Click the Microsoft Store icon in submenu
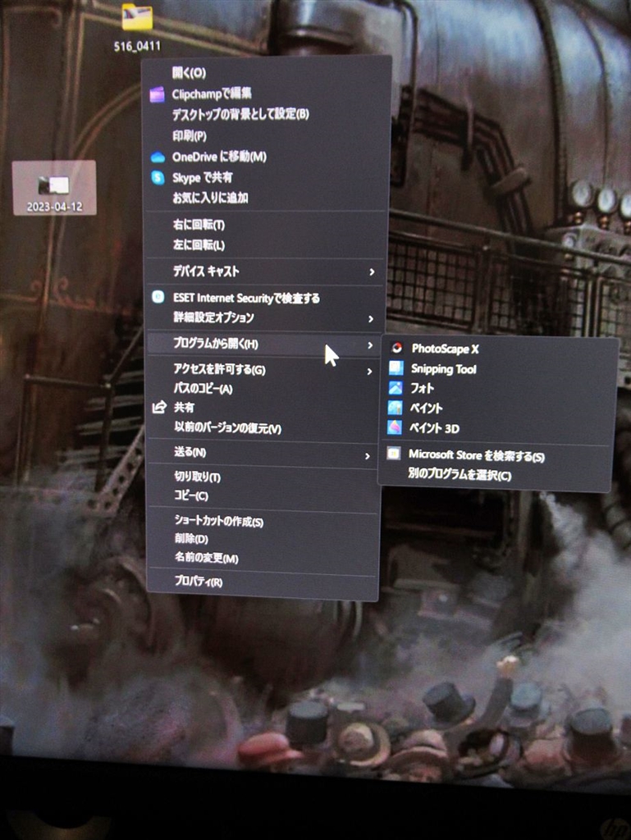This screenshot has width=631, height=840. tap(393, 454)
